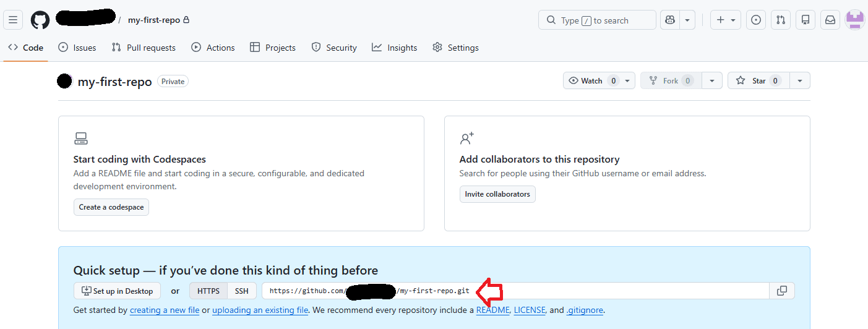Copy the repository URL to clipboard

[782, 291]
